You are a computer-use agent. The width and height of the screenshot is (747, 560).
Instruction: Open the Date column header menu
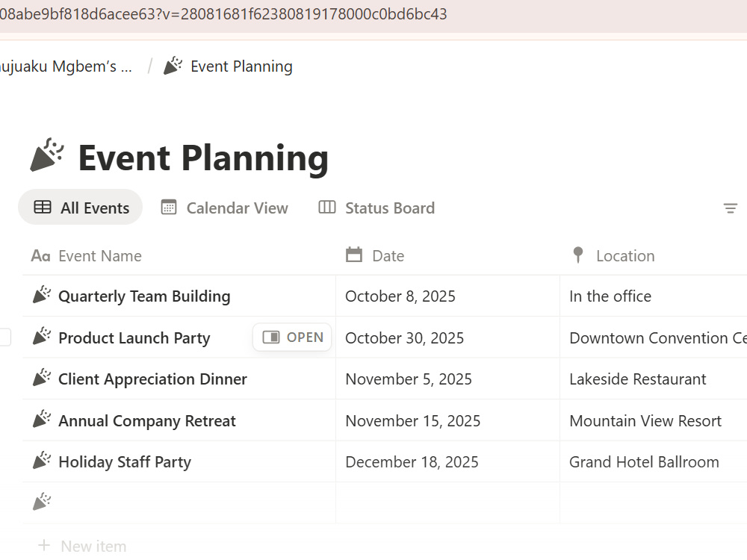pos(447,255)
